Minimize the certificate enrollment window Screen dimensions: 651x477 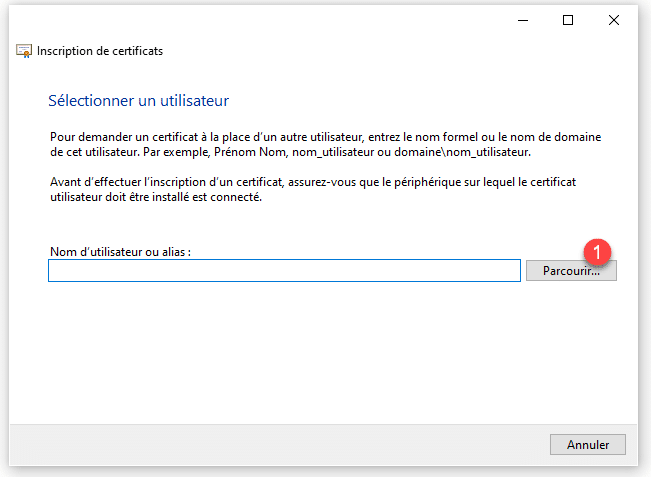522,20
